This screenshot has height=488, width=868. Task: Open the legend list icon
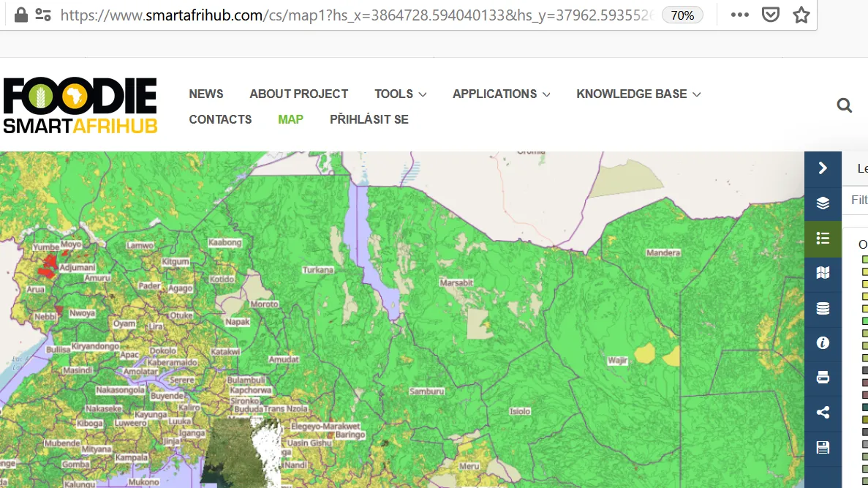click(823, 239)
